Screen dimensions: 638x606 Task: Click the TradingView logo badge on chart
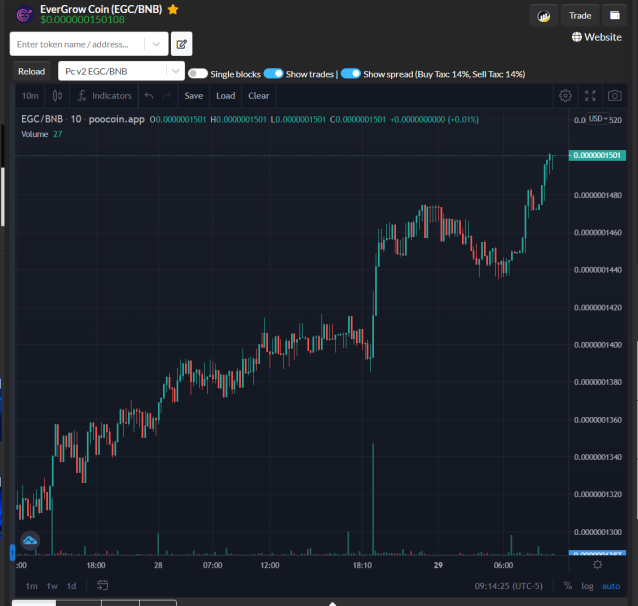30,540
